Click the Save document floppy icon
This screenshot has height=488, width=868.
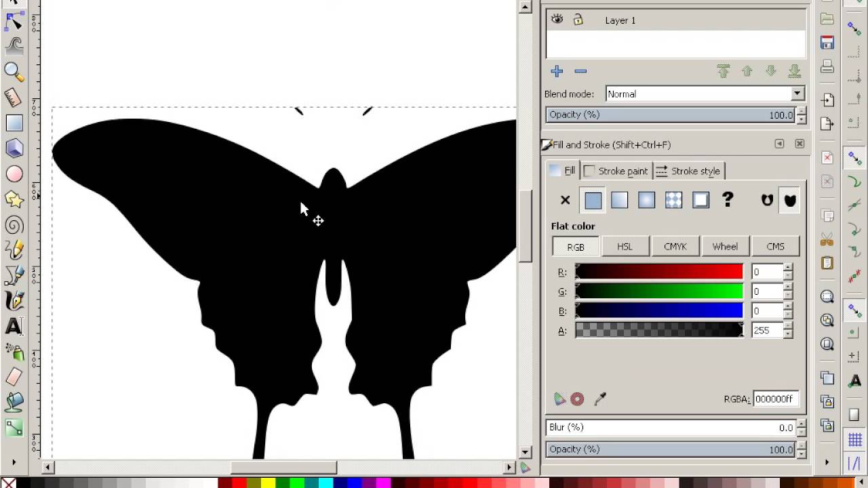[827, 43]
